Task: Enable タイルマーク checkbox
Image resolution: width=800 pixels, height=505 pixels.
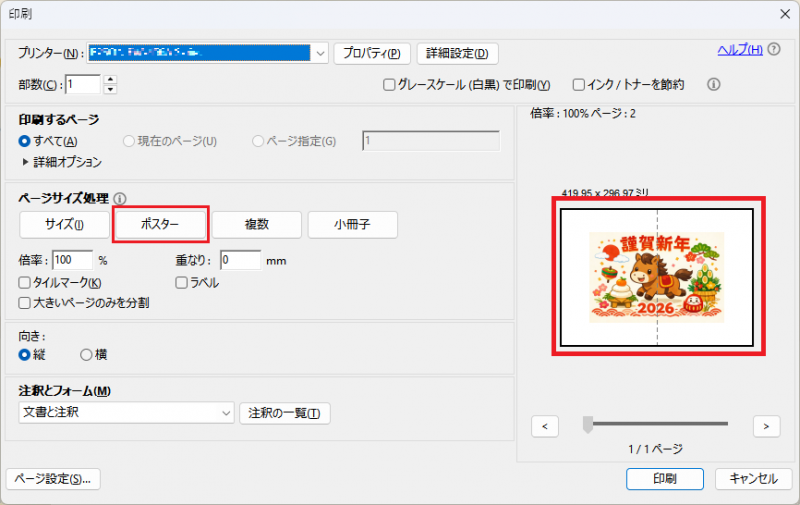Action: 25,283
